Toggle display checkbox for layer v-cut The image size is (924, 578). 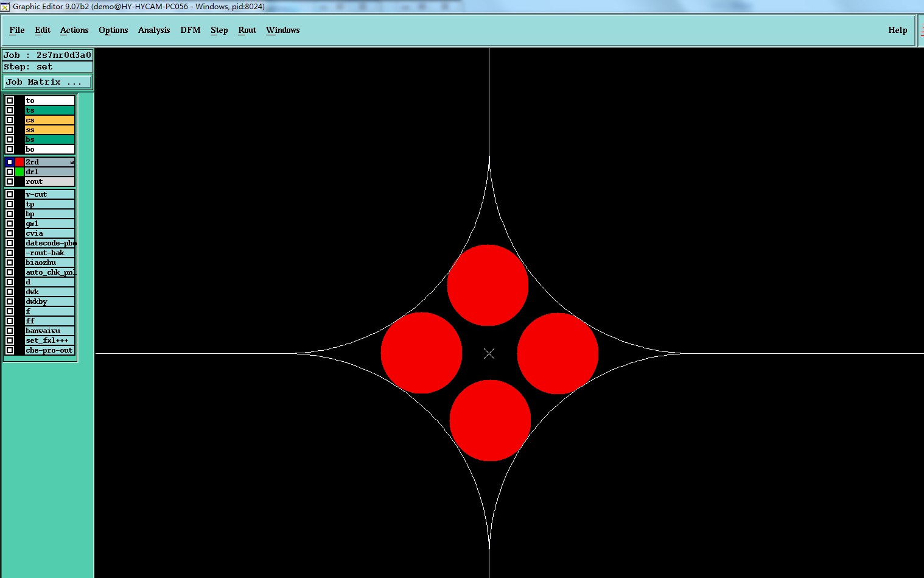(x=10, y=194)
